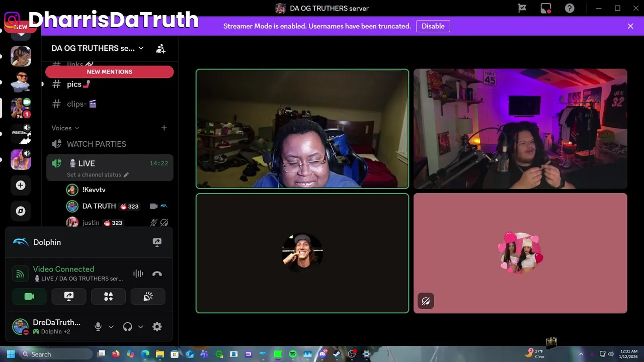
Task: Click the camera icon next to DA TRUTH
Action: click(x=153, y=206)
